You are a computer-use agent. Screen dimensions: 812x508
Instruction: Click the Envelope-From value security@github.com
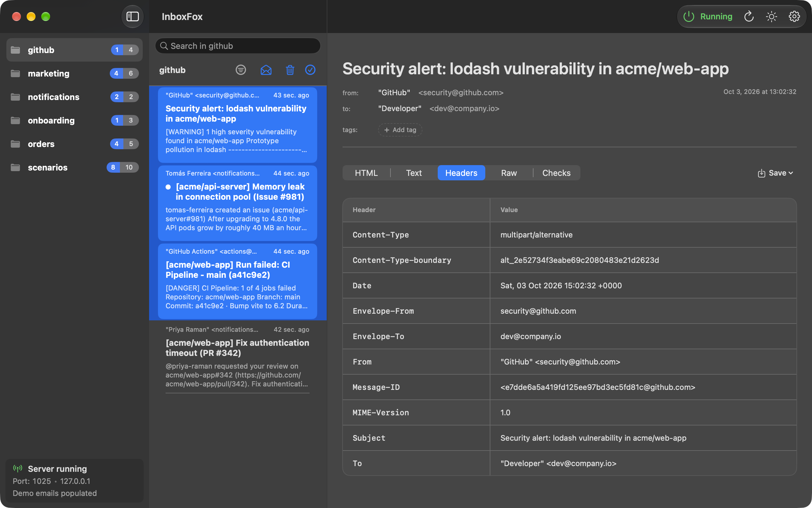(538, 311)
